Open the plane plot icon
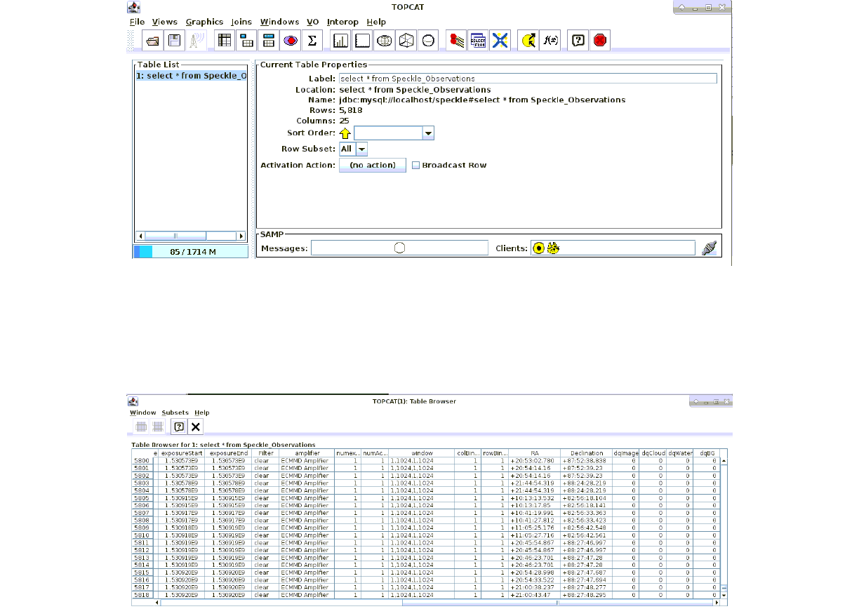This screenshot has height=616, width=859. point(363,41)
